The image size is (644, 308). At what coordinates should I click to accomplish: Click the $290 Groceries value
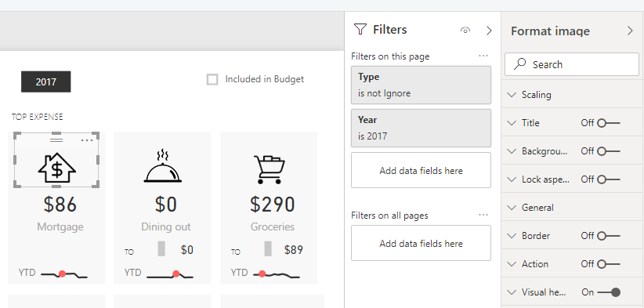(x=273, y=205)
